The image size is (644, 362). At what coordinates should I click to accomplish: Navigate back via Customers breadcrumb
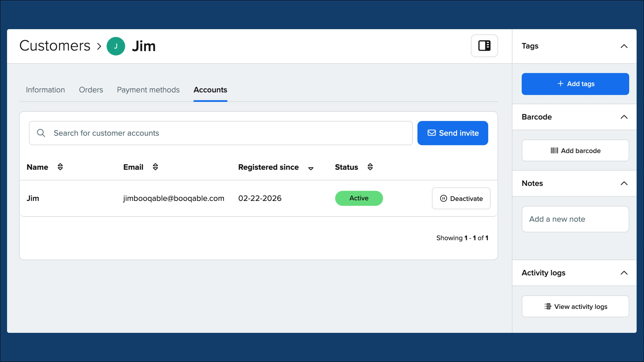pos(55,46)
